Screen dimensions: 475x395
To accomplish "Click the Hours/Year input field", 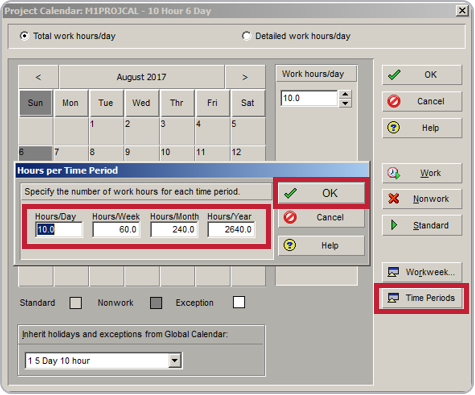I will 231,230.
